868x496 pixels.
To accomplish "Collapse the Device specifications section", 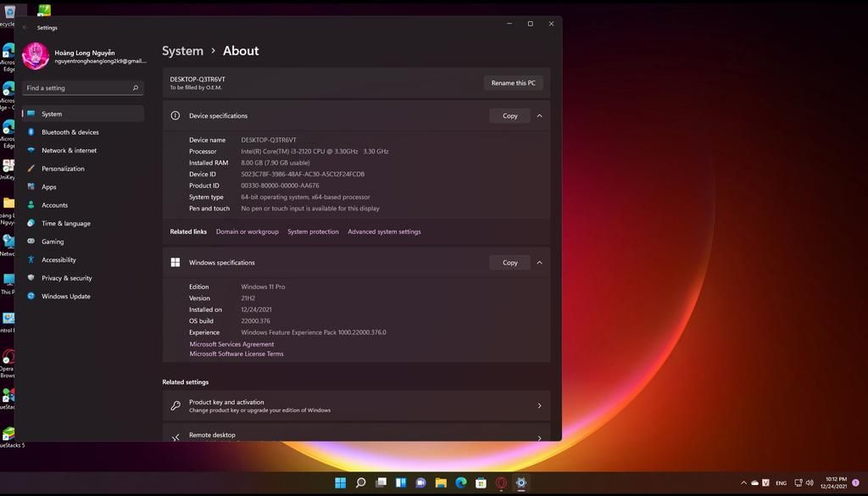I will tap(539, 115).
